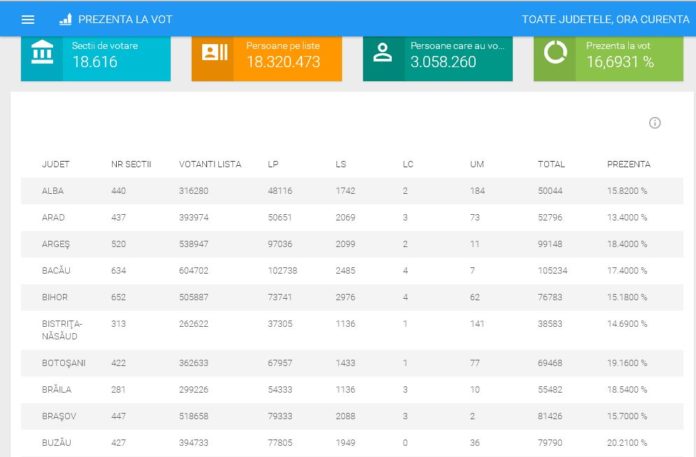696x457 pixels.
Task: Click the PREZENTA LA VOT header title
Action: coord(123,19)
